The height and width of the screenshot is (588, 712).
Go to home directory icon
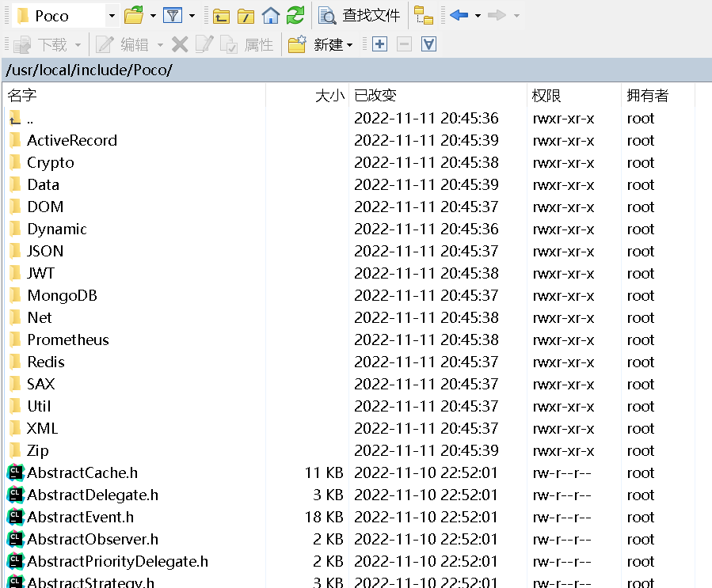pyautogui.click(x=271, y=16)
